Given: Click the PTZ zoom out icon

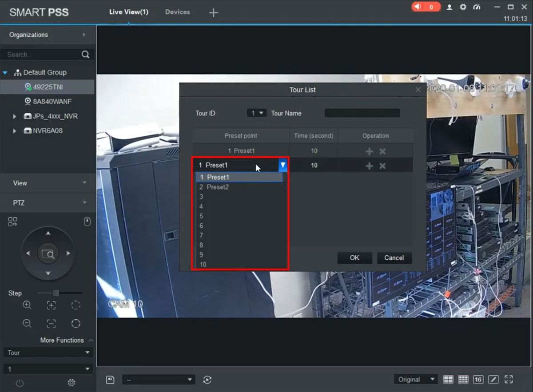Looking at the screenshot, I should (27, 324).
